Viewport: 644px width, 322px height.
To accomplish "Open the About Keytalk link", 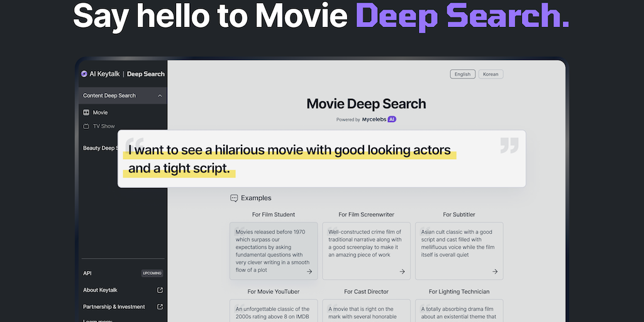I will coord(101,290).
